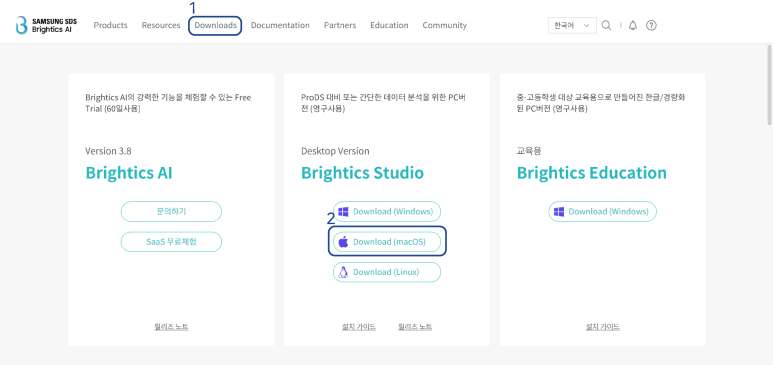Click the Brightics AI heading
Screen dimensions: 773x370
click(x=129, y=173)
